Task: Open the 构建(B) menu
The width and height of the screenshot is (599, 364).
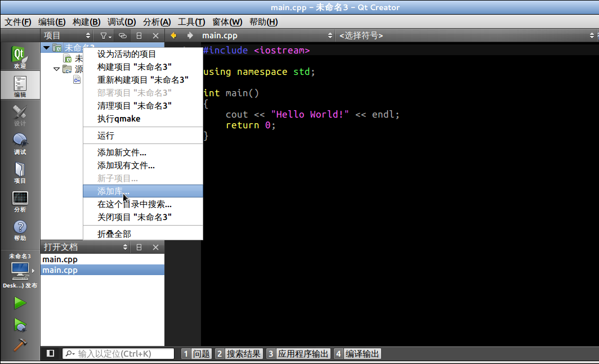Action: click(86, 22)
